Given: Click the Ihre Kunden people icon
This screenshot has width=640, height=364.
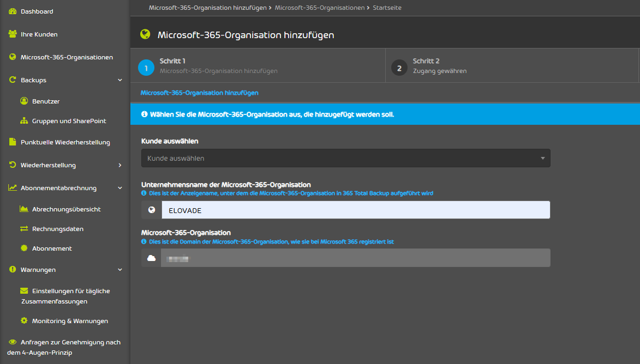Looking at the screenshot, I should 13,34.
